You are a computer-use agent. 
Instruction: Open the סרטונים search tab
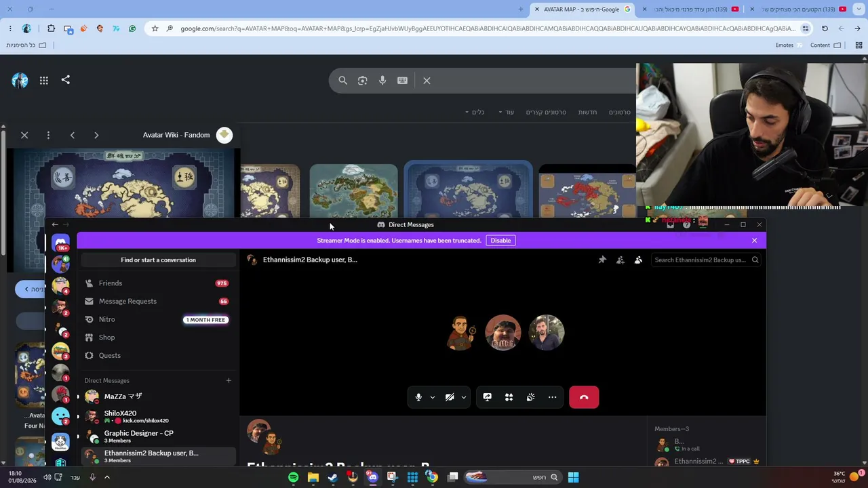pyautogui.click(x=620, y=113)
